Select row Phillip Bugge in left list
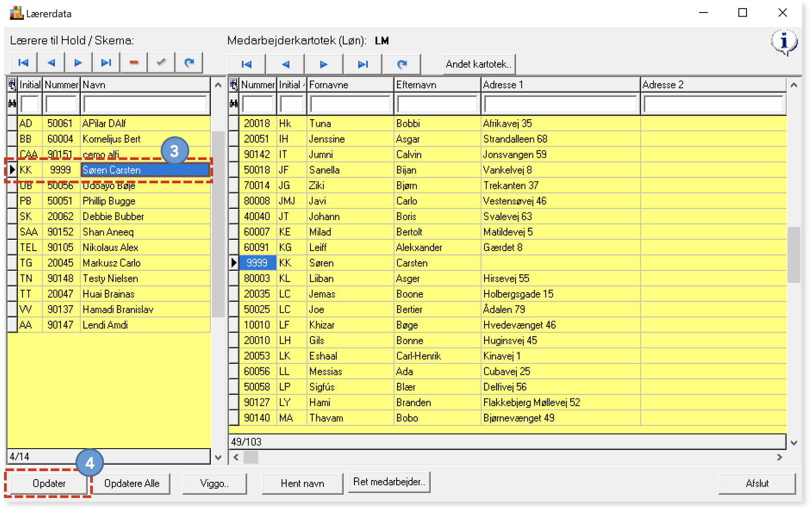 [x=109, y=201]
